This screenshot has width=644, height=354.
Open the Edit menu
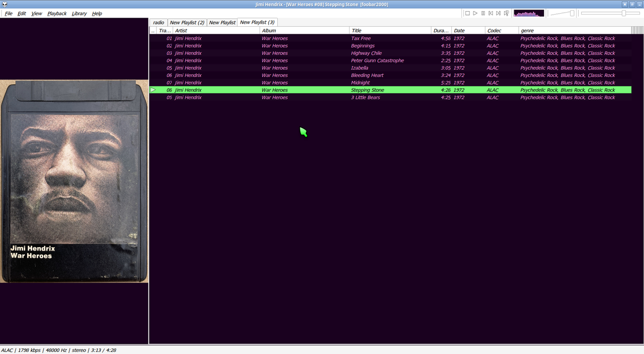coord(22,14)
